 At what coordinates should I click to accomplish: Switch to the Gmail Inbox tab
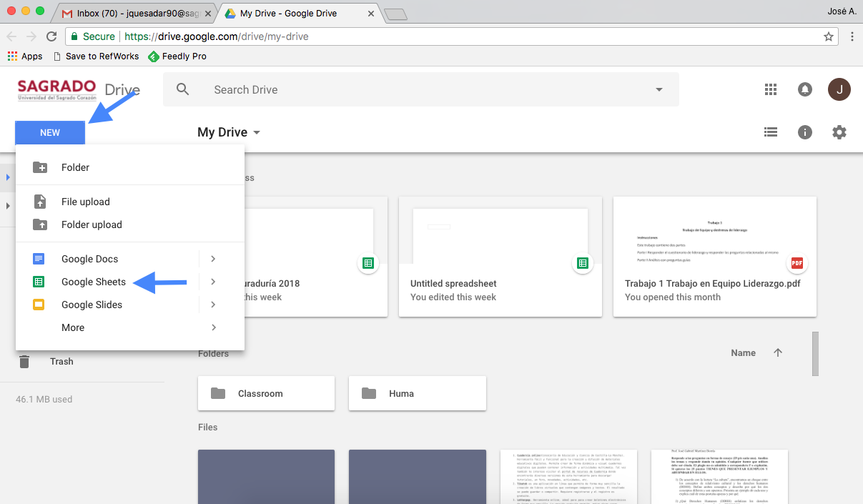click(x=137, y=14)
